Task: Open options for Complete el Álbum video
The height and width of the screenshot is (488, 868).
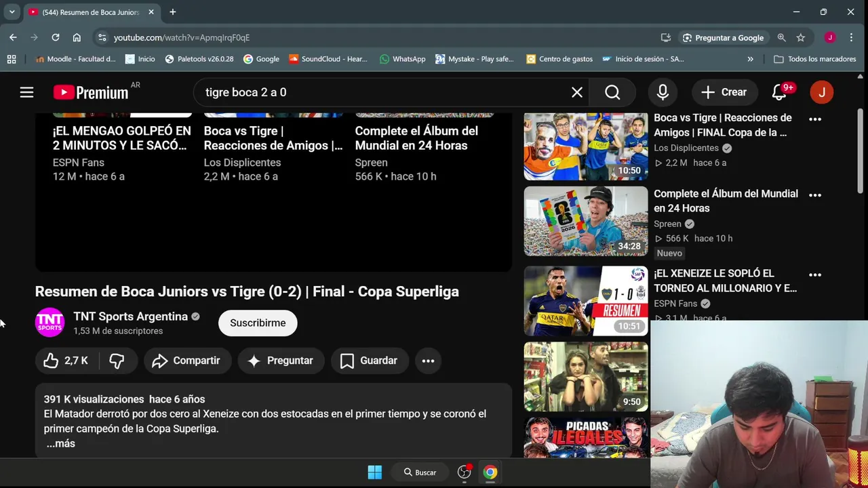Action: [815, 195]
